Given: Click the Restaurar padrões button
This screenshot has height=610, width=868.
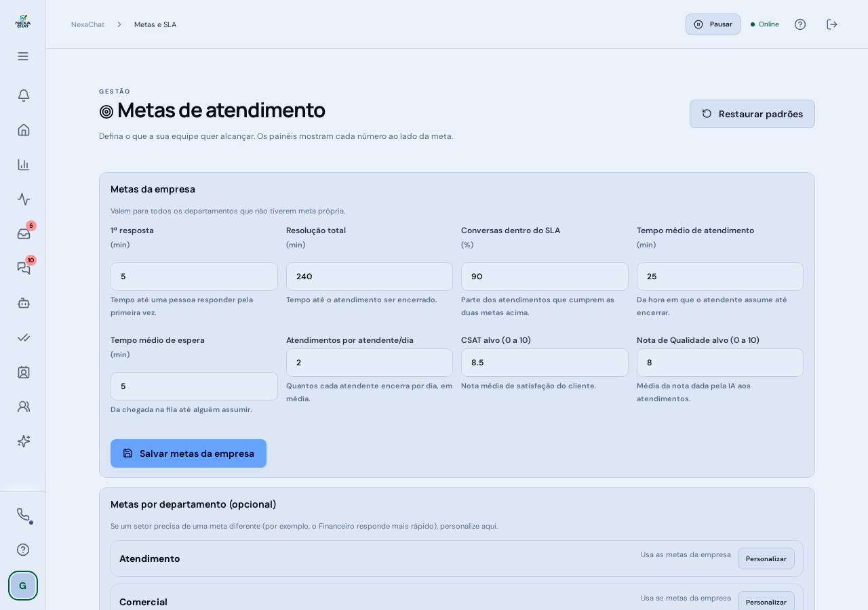Looking at the screenshot, I should coord(752,114).
